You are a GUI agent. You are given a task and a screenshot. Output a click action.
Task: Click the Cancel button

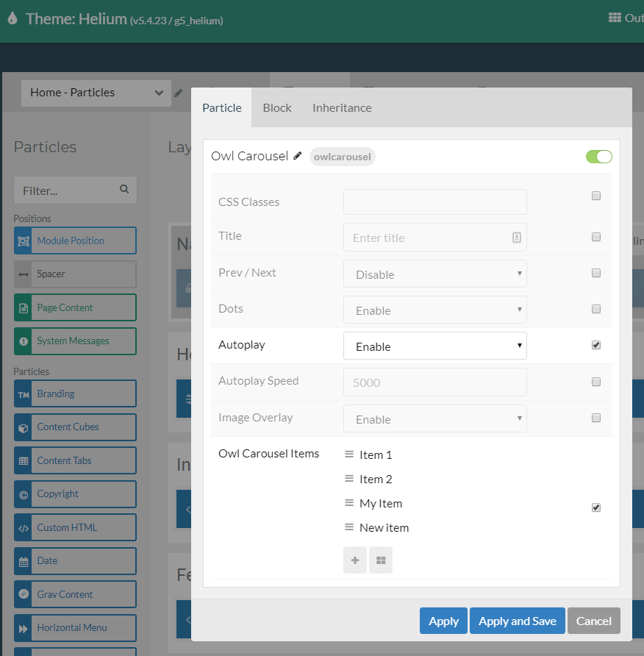click(594, 621)
